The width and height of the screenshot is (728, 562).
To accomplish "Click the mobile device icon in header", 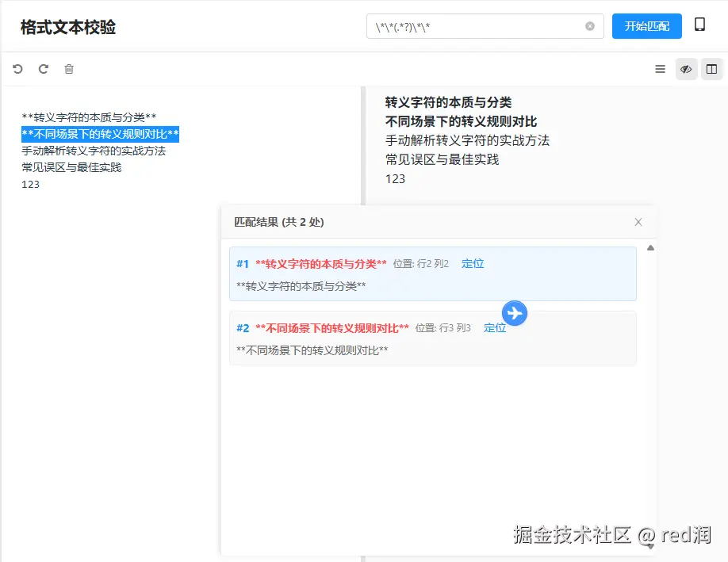I will click(x=699, y=25).
